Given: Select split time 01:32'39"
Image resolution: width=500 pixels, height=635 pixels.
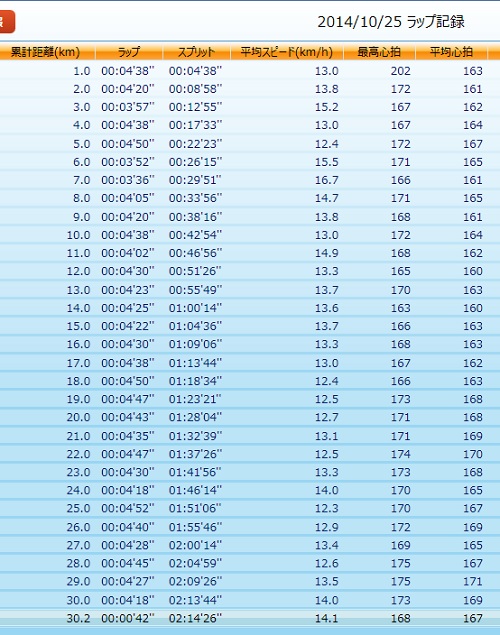Looking at the screenshot, I should click(195, 436).
